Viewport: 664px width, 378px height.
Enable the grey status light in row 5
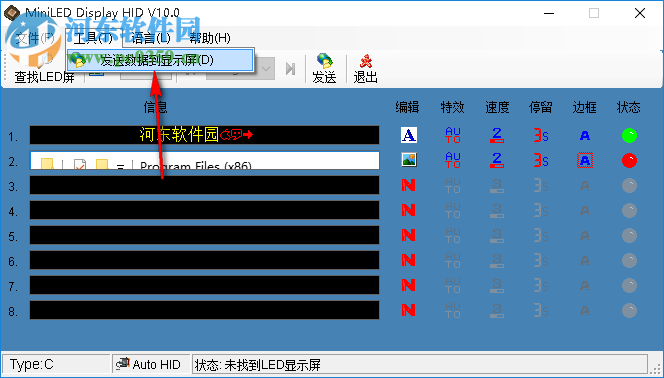pyautogui.click(x=629, y=235)
